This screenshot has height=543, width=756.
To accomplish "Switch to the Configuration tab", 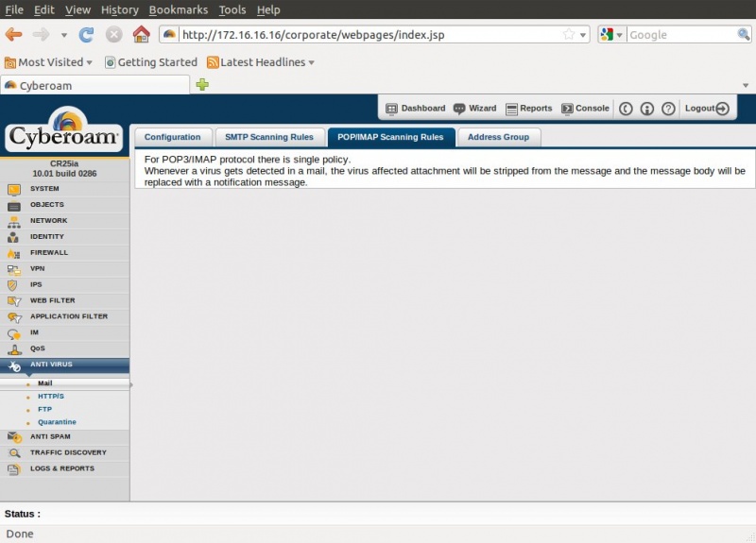I will 173,137.
